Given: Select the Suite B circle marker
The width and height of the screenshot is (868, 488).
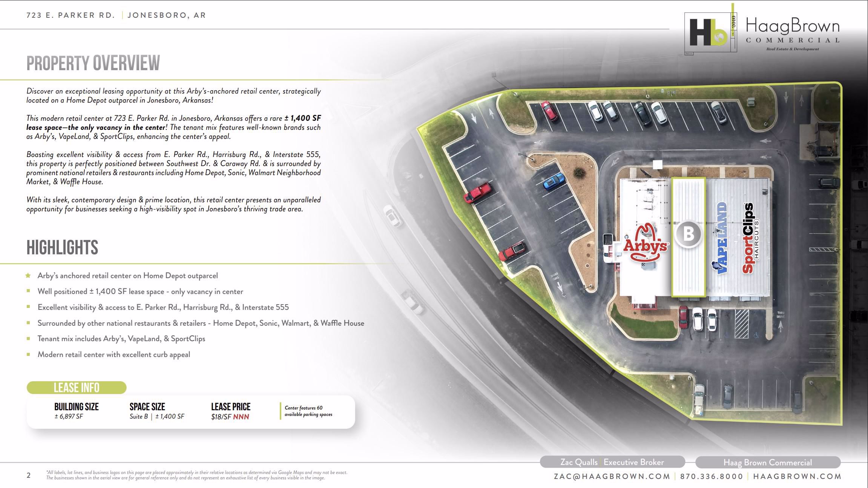Looking at the screenshot, I should point(689,234).
